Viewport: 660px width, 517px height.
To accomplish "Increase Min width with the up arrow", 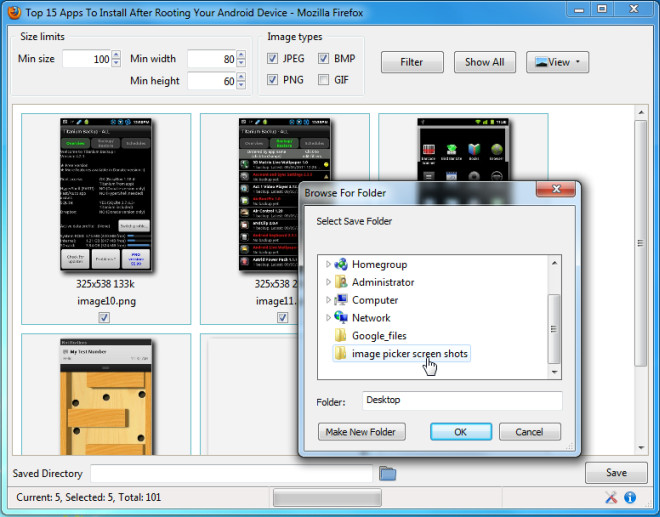I will [x=241, y=54].
